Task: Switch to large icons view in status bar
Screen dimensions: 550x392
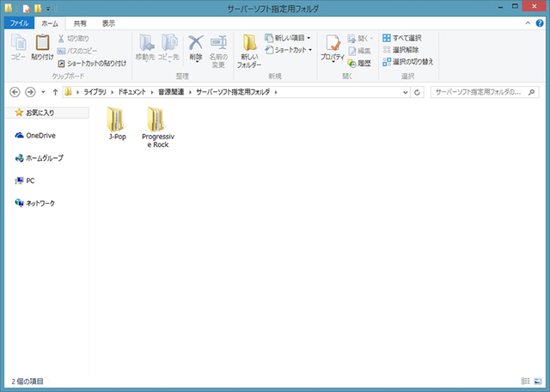Action: point(539,381)
